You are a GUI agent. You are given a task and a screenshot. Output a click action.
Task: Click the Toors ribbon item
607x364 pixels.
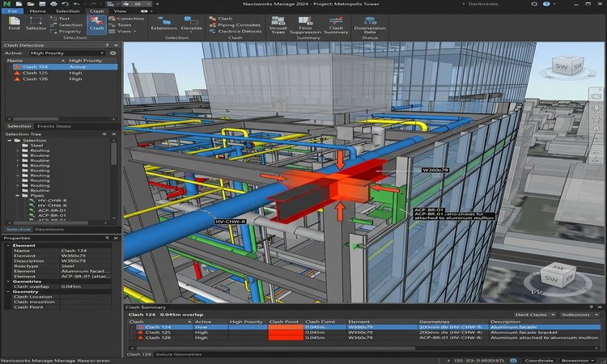tap(121, 25)
